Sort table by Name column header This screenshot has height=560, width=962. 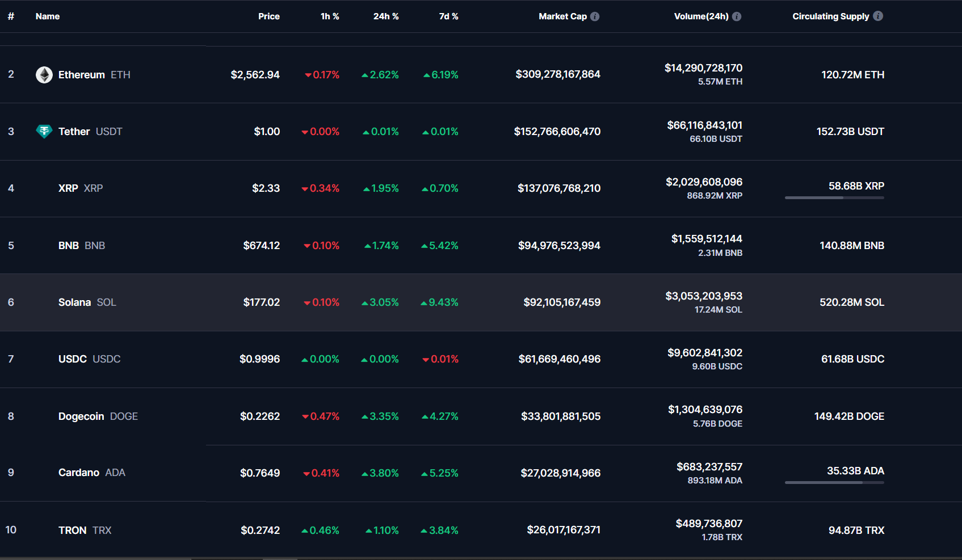(48, 16)
